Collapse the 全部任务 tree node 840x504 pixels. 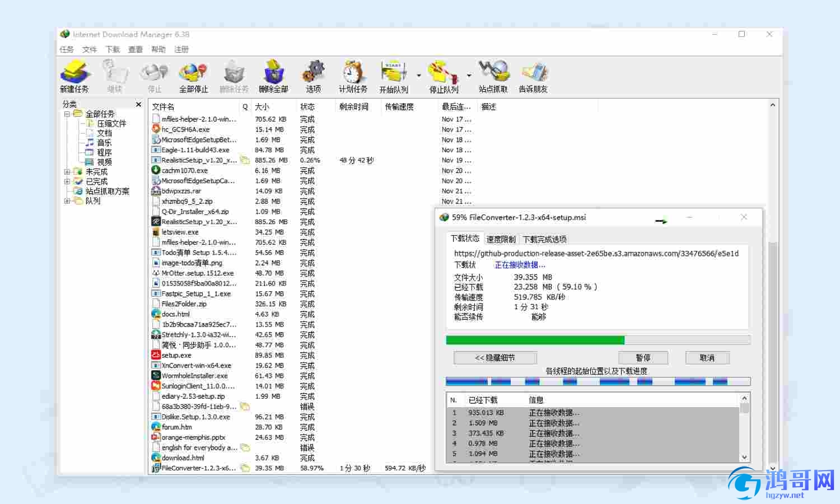point(67,114)
